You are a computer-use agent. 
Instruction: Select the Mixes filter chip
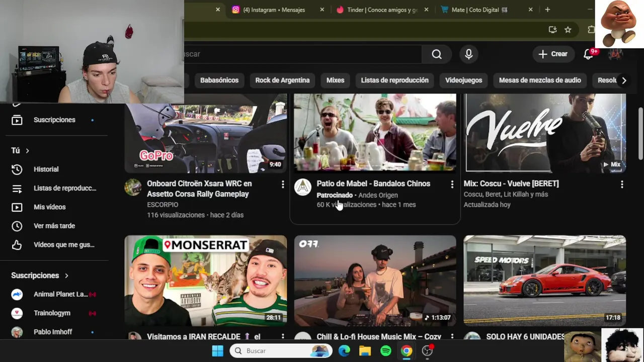pos(335,80)
